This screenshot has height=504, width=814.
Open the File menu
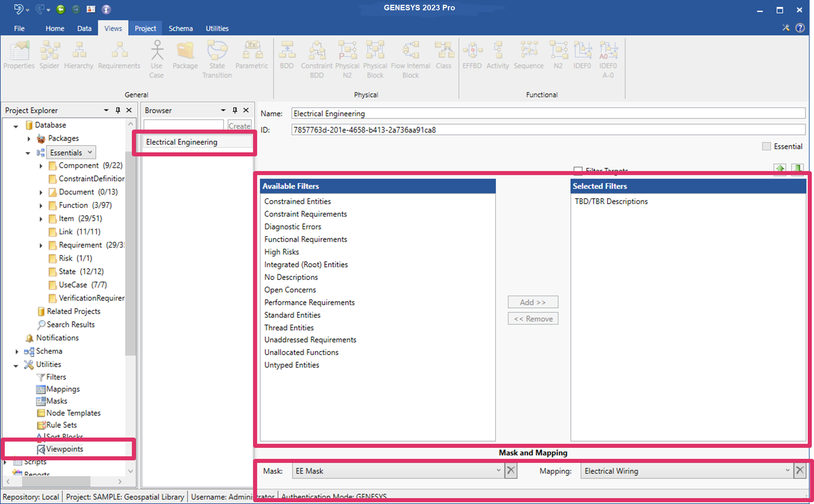19,28
